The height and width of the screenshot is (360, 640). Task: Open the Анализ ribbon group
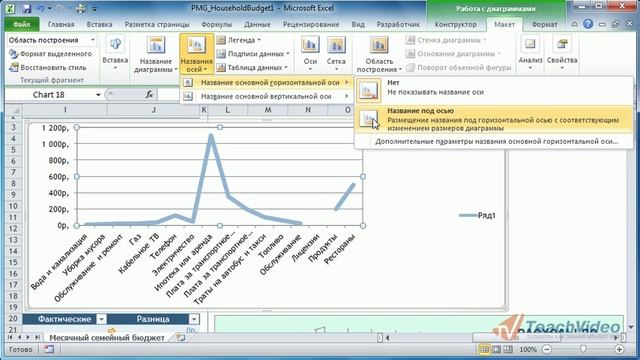pyautogui.click(x=530, y=53)
